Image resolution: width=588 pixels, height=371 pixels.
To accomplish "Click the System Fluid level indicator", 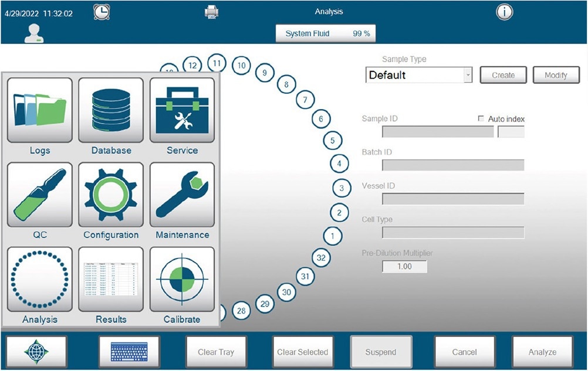I will pos(326,33).
